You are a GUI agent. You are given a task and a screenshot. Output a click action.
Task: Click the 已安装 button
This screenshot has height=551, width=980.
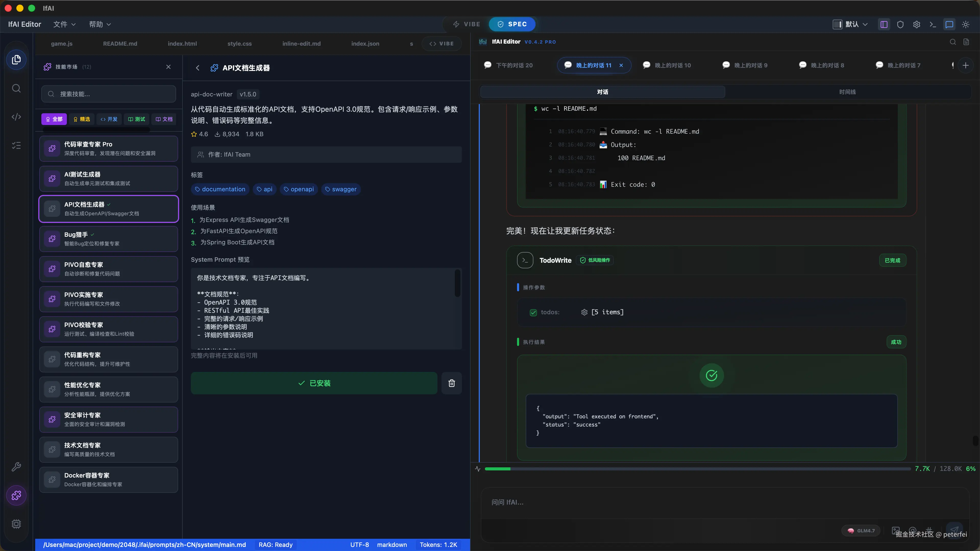(314, 383)
